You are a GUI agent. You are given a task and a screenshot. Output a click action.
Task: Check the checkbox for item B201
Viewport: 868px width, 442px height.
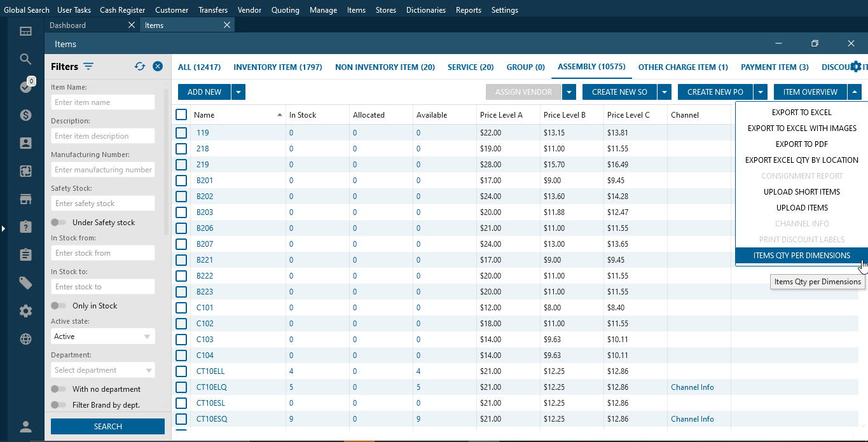[x=181, y=181]
